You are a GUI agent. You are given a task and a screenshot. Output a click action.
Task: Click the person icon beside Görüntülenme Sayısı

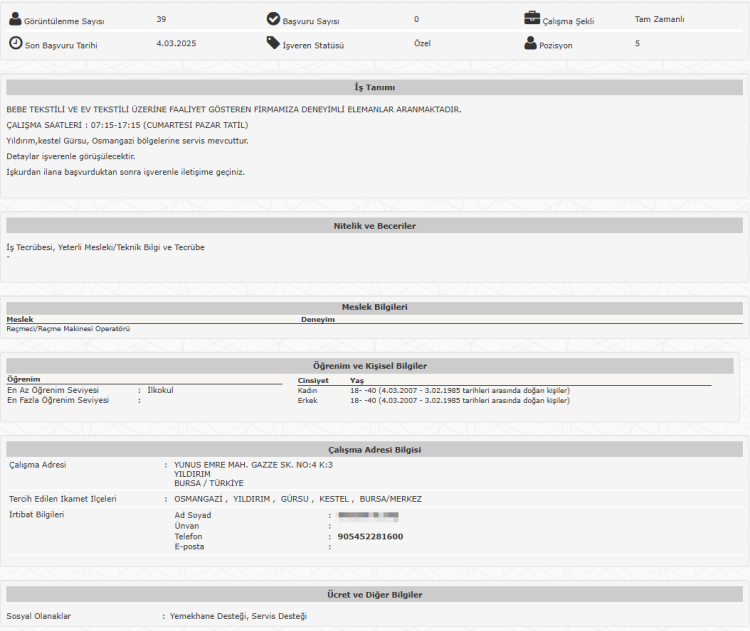(15, 19)
